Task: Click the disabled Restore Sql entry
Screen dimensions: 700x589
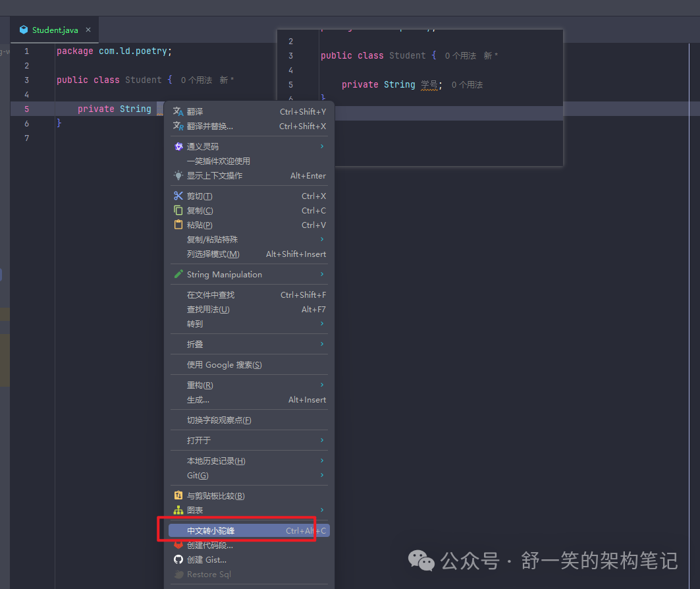Action: (x=249, y=575)
